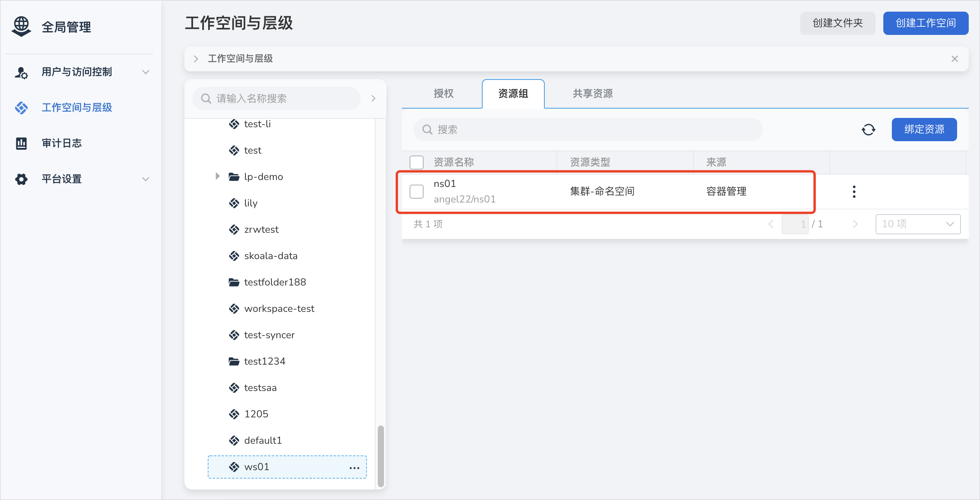Go to previous page of resources

[x=771, y=224]
